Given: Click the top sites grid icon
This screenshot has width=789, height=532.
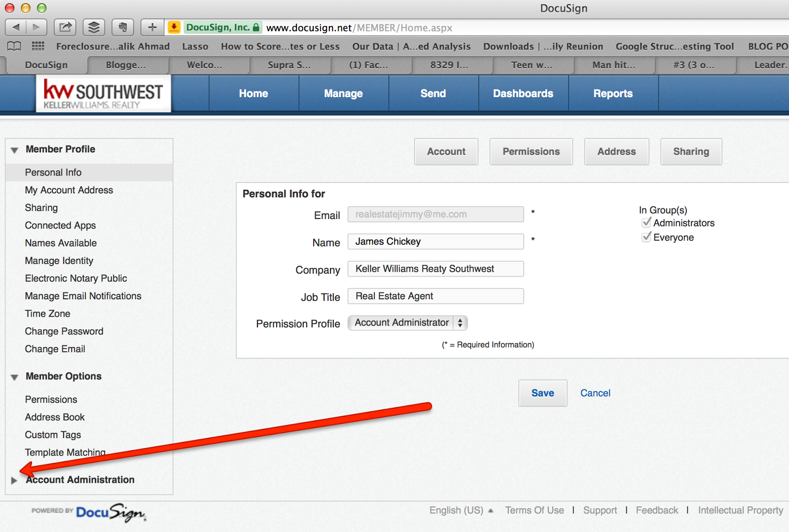Looking at the screenshot, I should pos(37,46).
